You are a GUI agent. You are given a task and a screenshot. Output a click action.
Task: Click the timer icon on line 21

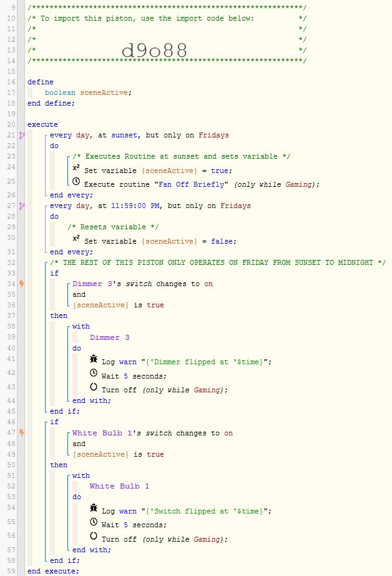pos(22,135)
